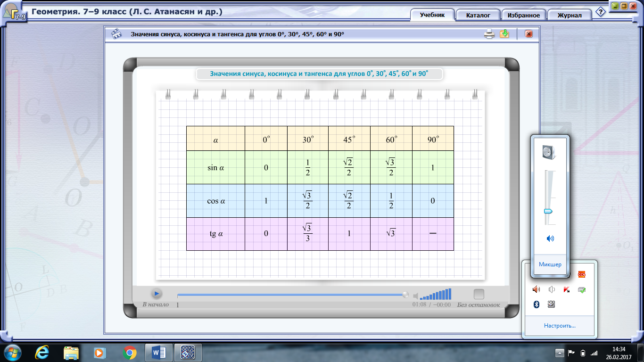Open the network signal icon
This screenshot has width=644, height=362.
pyautogui.click(x=594, y=353)
